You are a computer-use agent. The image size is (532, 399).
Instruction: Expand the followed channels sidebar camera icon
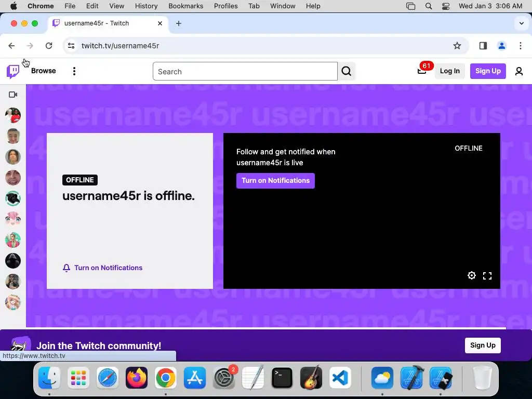coord(13,95)
